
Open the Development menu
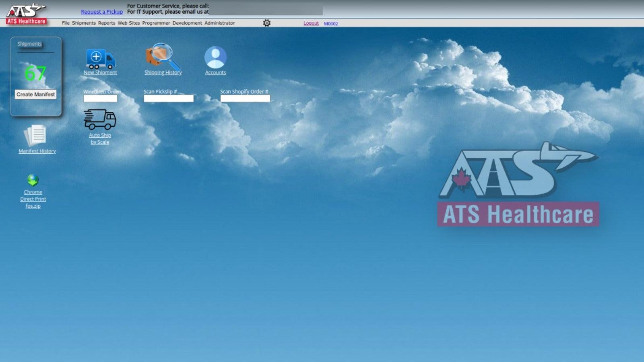click(x=187, y=23)
